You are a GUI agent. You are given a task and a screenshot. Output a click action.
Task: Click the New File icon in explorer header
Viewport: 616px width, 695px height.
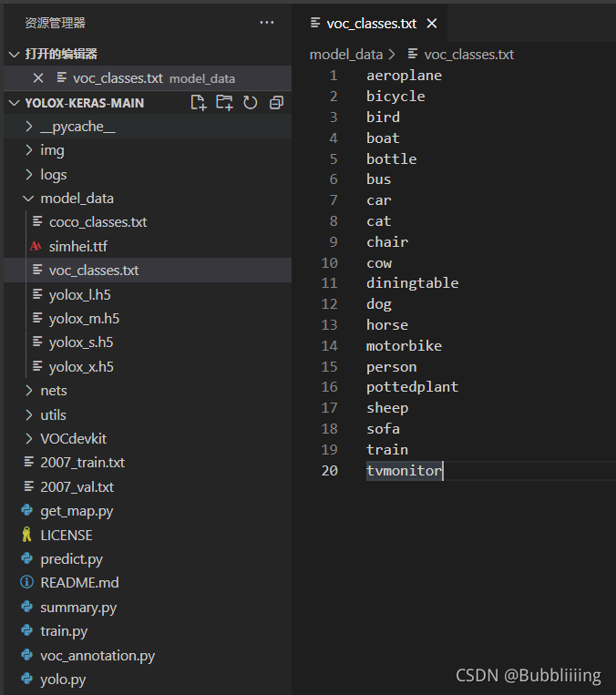pos(199,103)
